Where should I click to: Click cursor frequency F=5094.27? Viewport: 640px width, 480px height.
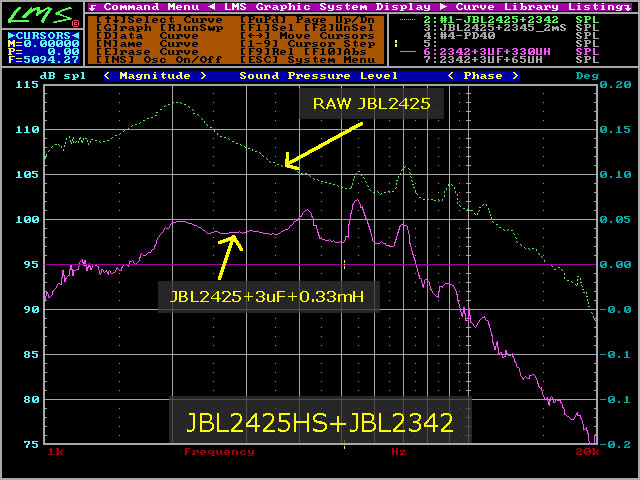tap(43, 60)
